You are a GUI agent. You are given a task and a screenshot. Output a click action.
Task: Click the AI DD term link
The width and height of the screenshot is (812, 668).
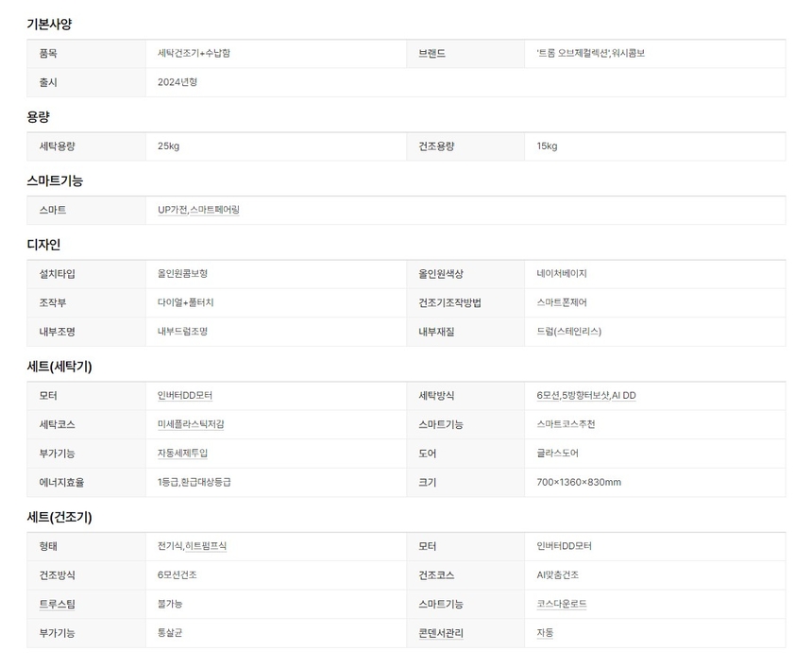click(x=625, y=396)
